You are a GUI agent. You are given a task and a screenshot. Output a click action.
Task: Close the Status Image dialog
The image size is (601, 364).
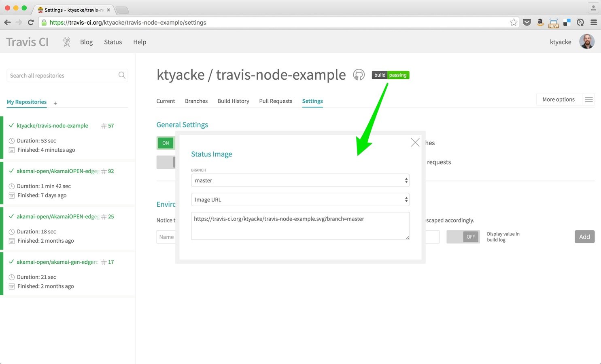tap(415, 142)
